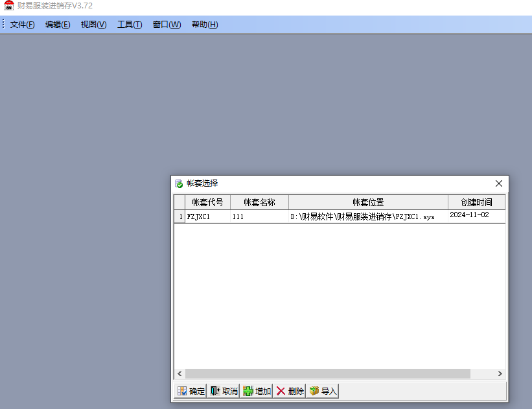Click the horizontal scrollbar left arrow
The height and width of the screenshot is (409, 532).
(179, 374)
